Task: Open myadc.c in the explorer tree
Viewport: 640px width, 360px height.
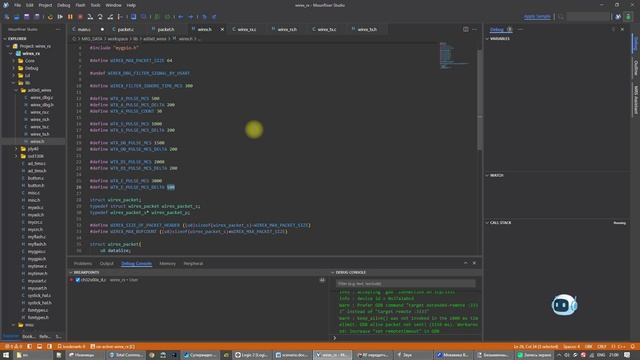Action: (x=36, y=207)
